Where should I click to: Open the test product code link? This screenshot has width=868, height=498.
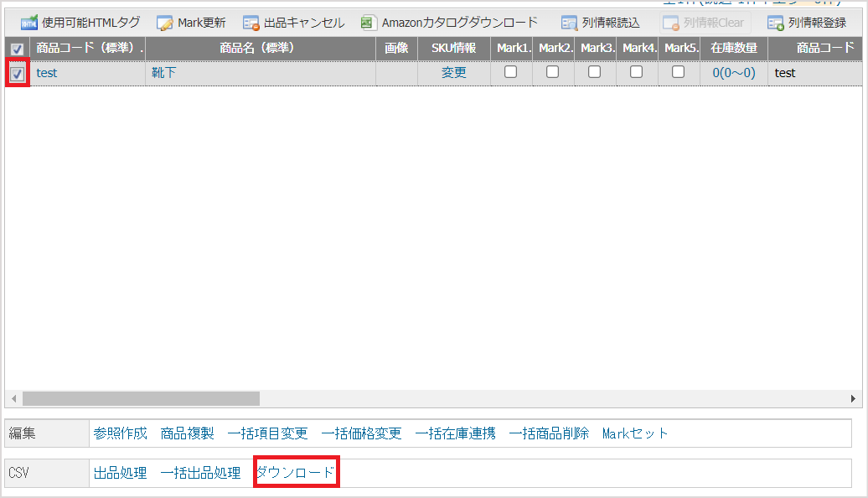[47, 73]
